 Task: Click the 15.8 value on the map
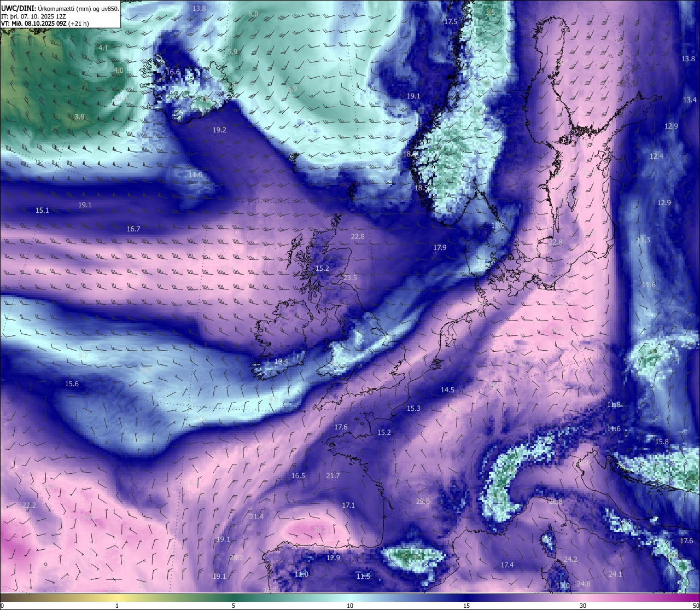(x=662, y=441)
